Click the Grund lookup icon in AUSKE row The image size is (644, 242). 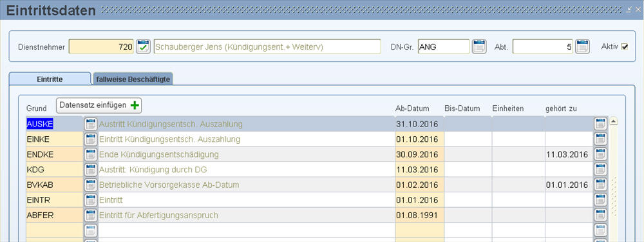click(x=91, y=124)
